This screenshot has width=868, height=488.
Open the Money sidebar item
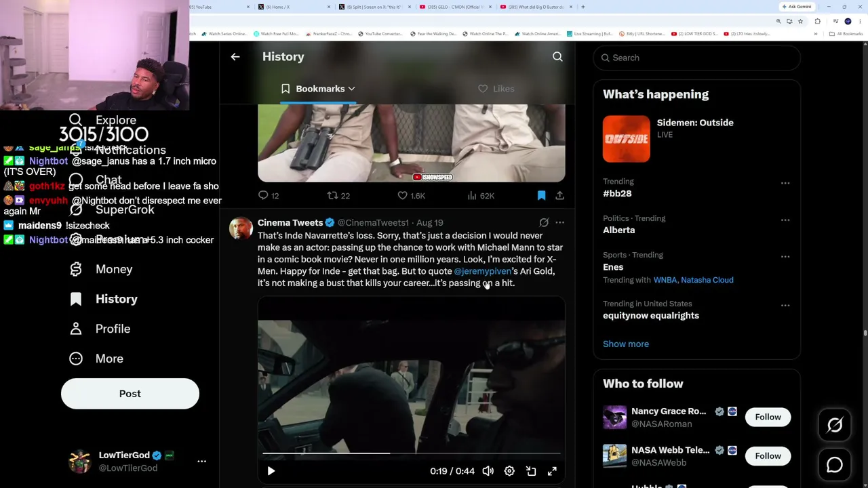[102, 269]
